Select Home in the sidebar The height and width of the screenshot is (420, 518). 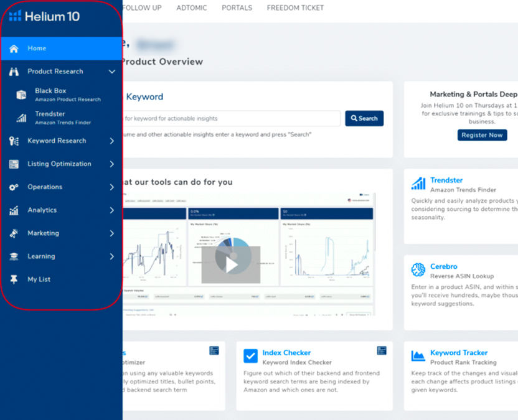(62, 49)
